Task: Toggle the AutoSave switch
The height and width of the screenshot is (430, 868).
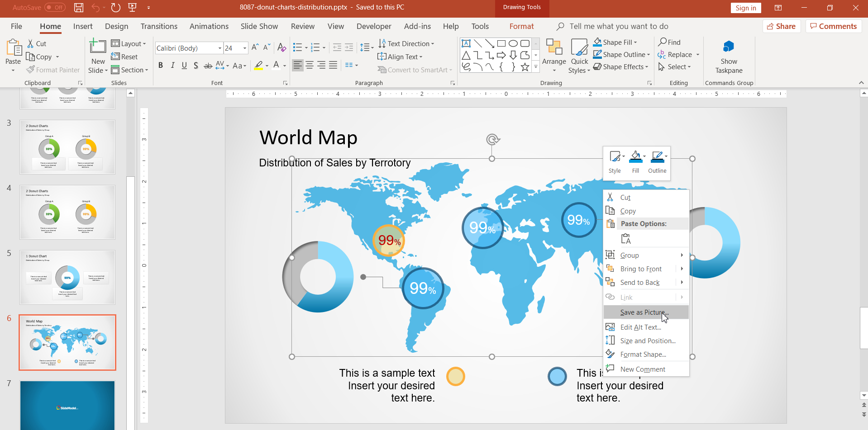Action: click(x=55, y=7)
